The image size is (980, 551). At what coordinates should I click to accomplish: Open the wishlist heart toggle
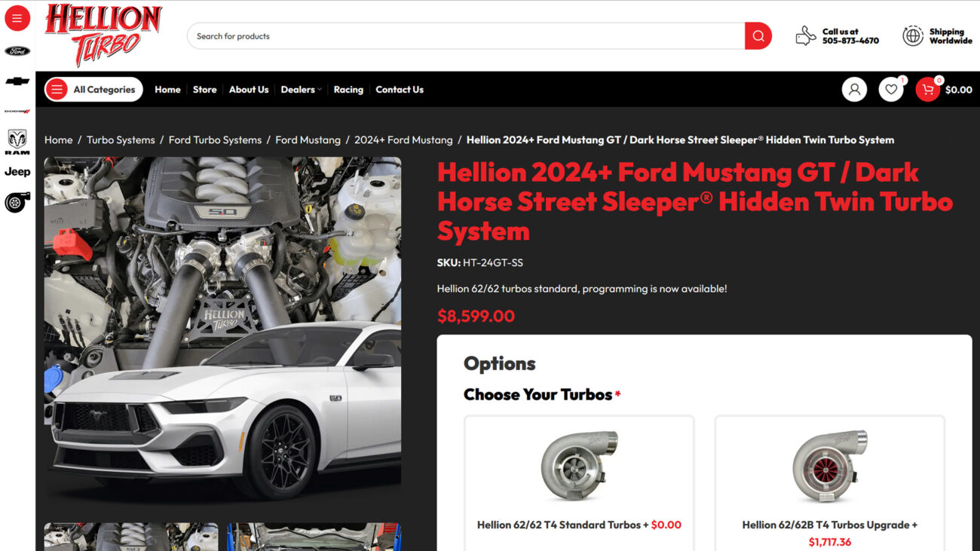click(x=890, y=89)
